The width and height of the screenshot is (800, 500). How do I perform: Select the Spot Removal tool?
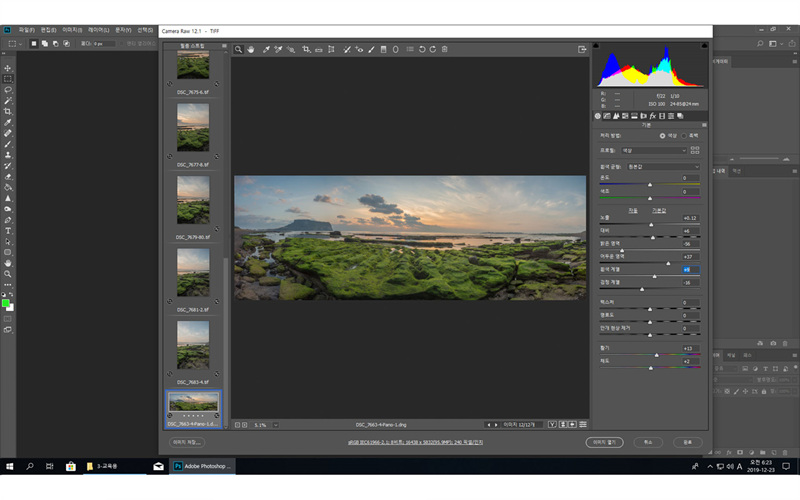click(347, 49)
